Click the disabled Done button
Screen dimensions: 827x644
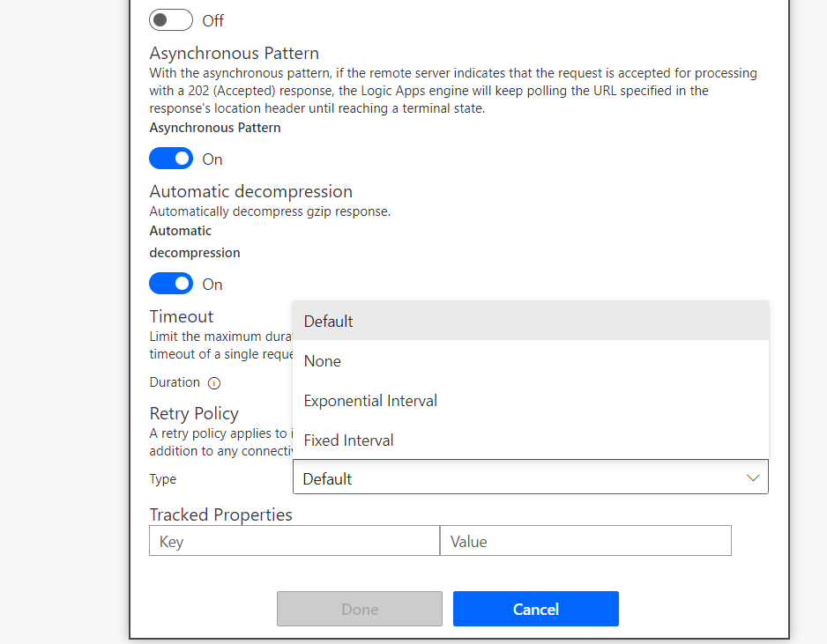coord(359,609)
